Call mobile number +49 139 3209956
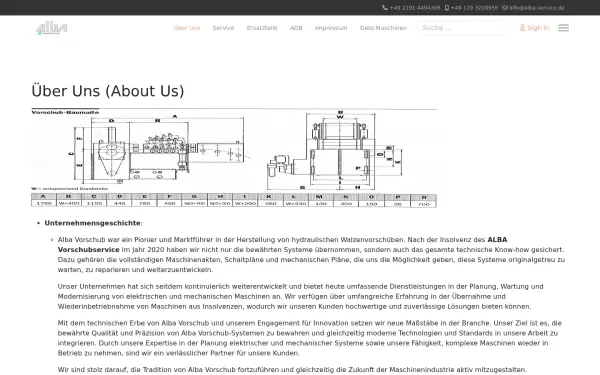The height and width of the screenshot is (375, 600). click(x=474, y=8)
